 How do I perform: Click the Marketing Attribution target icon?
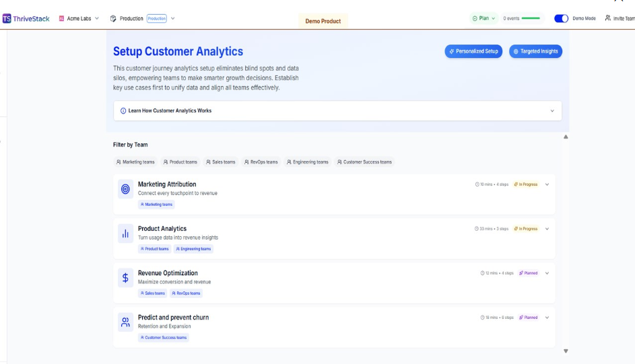click(x=125, y=189)
